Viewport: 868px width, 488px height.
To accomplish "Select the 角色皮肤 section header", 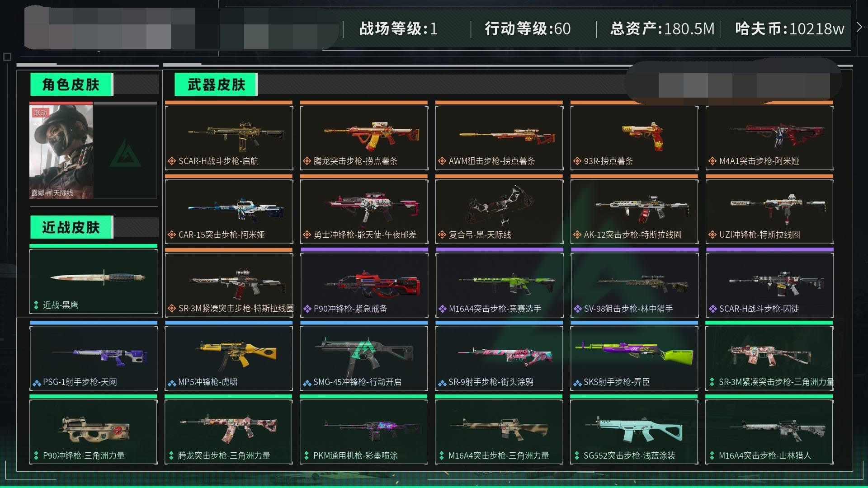I will pyautogui.click(x=71, y=84).
